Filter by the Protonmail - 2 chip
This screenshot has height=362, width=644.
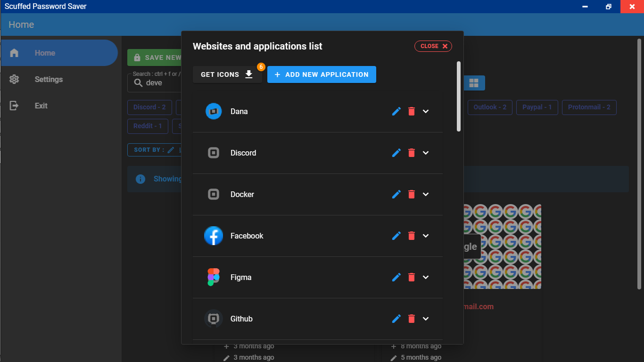coord(589,107)
